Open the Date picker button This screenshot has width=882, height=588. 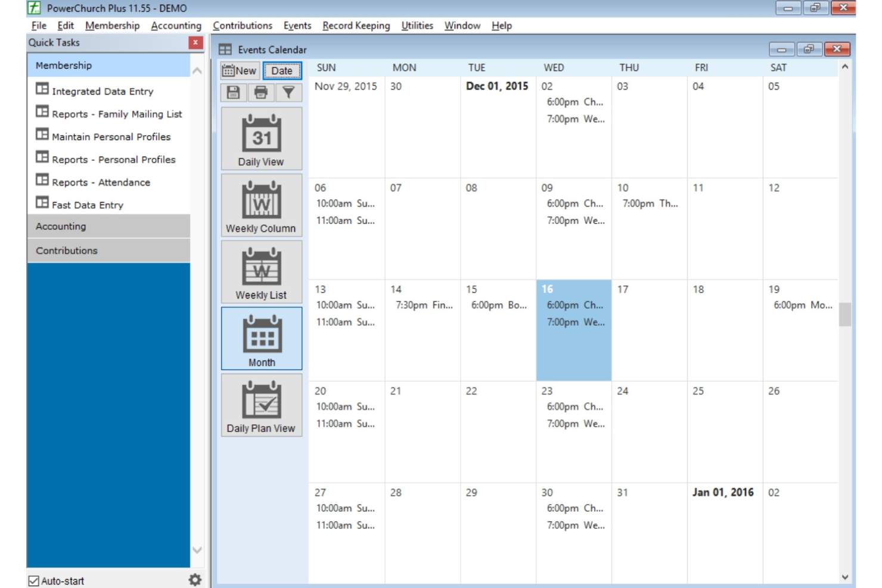283,70
